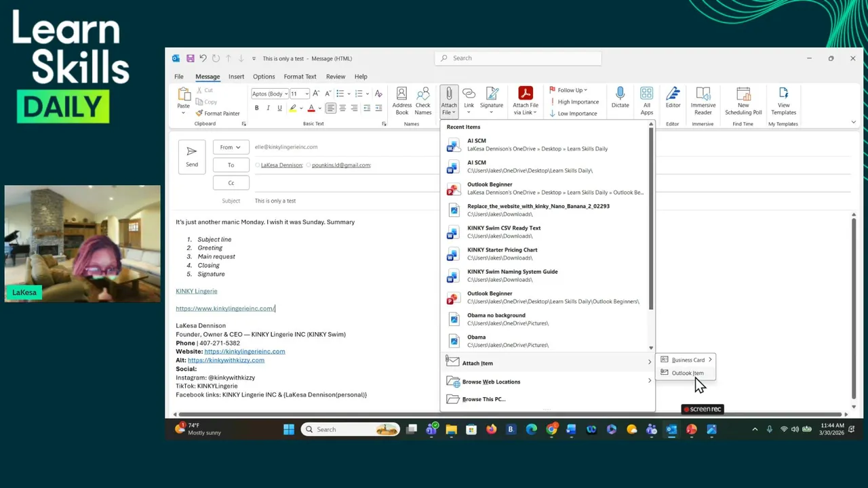The width and height of the screenshot is (868, 488).
Task: Collapse the ribbon with chevron
Action: point(854,123)
